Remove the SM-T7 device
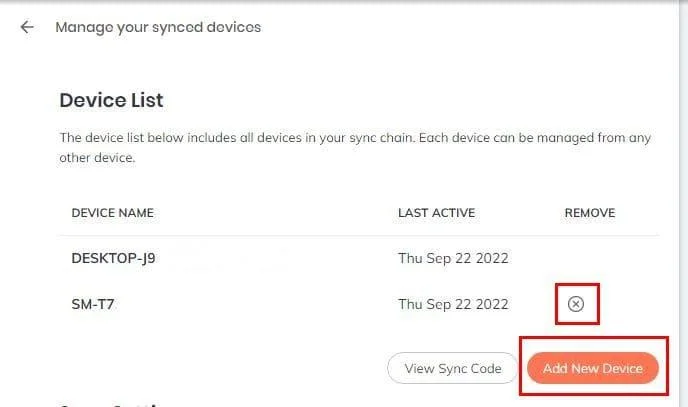The width and height of the screenshot is (688, 407). [x=575, y=304]
